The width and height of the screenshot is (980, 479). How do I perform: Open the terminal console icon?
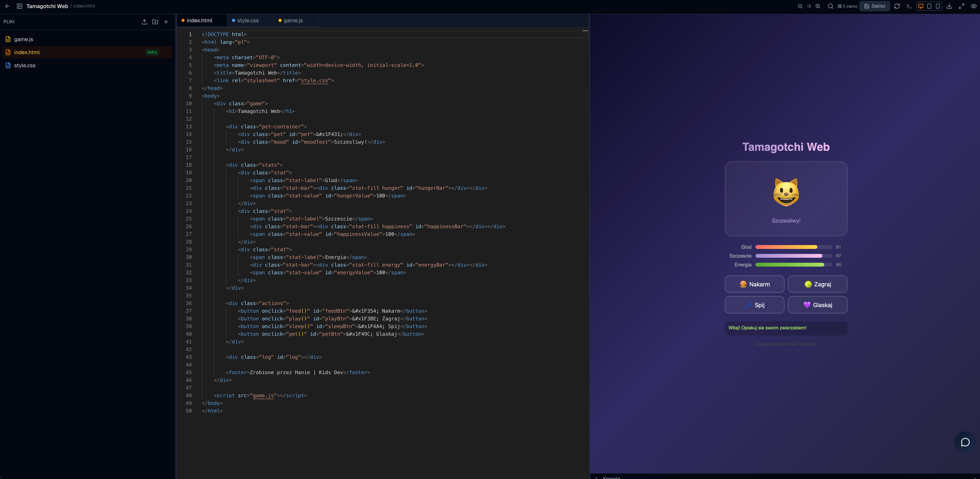coord(909,6)
